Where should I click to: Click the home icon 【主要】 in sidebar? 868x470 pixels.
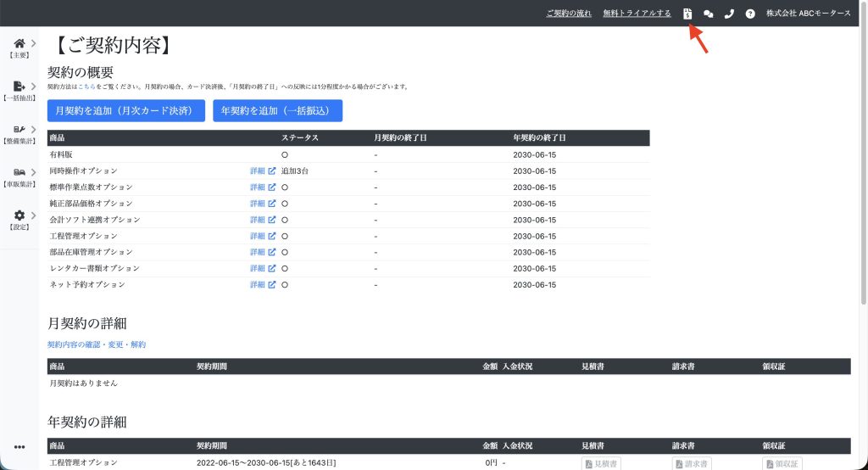coord(19,43)
